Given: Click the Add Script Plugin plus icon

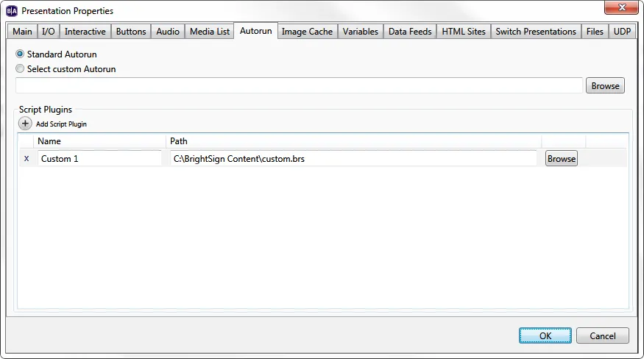Looking at the screenshot, I should pos(25,124).
